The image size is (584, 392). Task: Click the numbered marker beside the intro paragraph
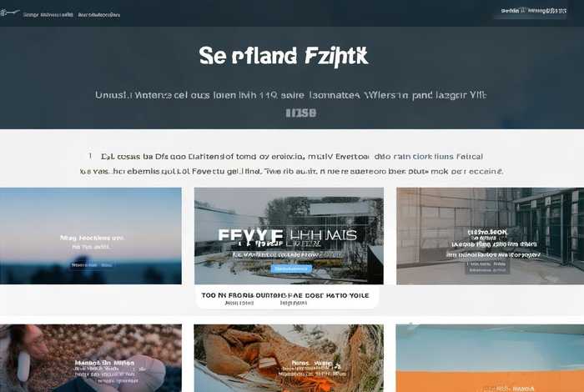(x=90, y=156)
